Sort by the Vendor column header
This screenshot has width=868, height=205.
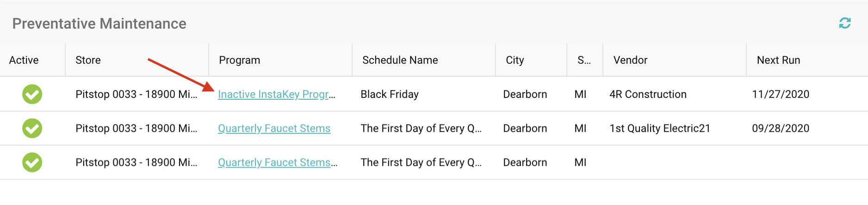(630, 60)
